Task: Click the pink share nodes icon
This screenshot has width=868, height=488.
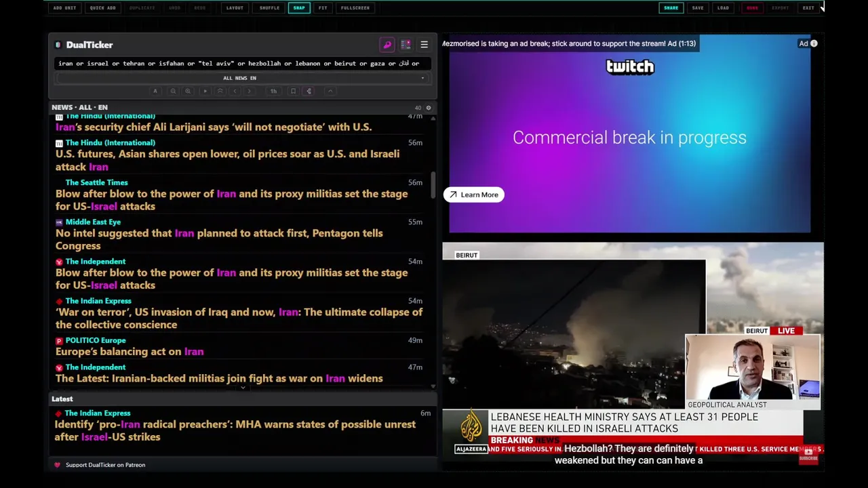Action: tap(309, 91)
